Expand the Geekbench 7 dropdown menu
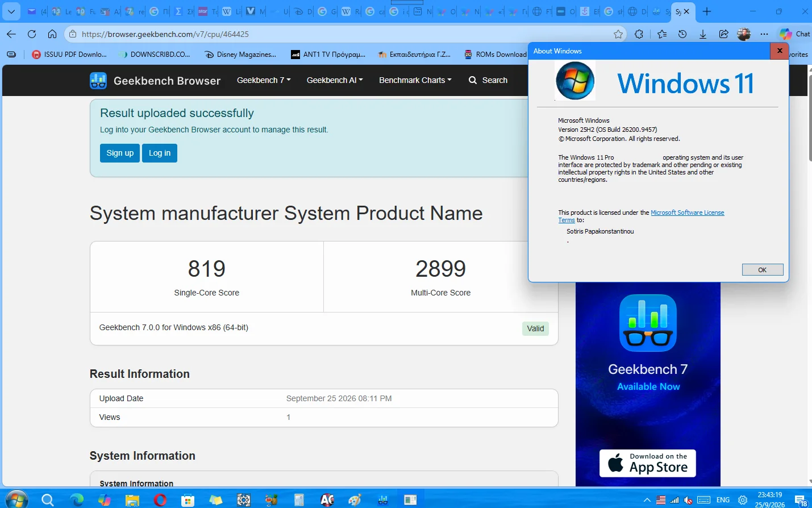 tap(264, 80)
